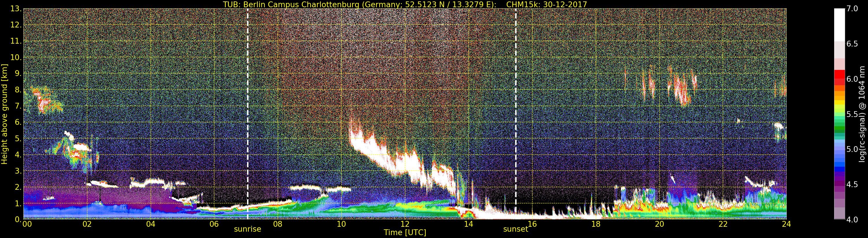The image size is (868, 238).
Task: Click the white dashed sunrise line
Action: pos(248,114)
